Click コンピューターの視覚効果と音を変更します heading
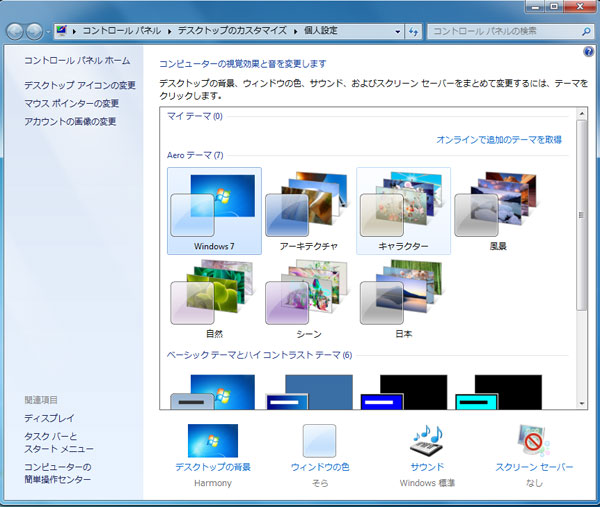 point(243,64)
